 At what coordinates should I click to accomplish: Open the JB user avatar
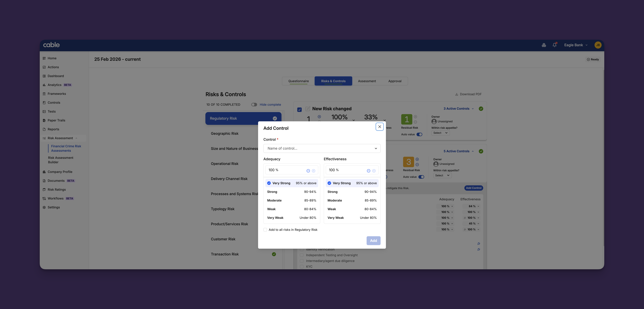(x=598, y=45)
